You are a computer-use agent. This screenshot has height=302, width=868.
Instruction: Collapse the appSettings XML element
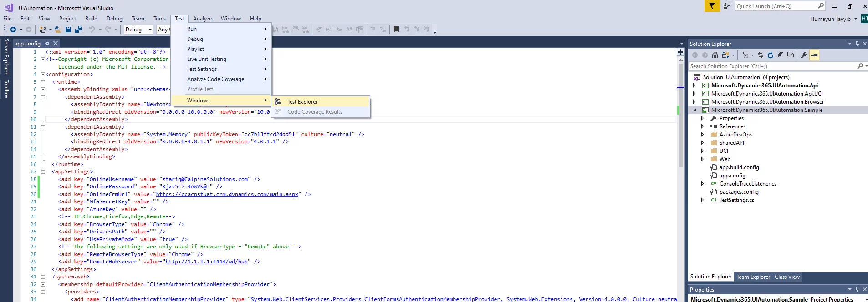point(43,171)
